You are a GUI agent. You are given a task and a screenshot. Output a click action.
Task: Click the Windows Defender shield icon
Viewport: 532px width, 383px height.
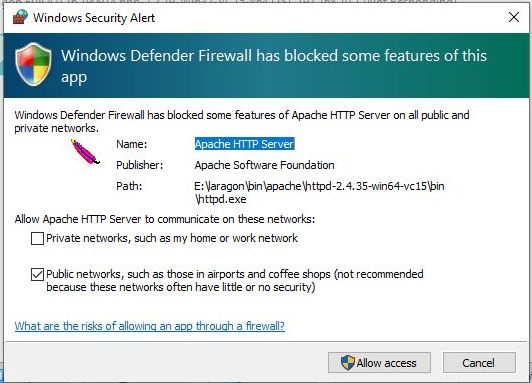click(34, 64)
